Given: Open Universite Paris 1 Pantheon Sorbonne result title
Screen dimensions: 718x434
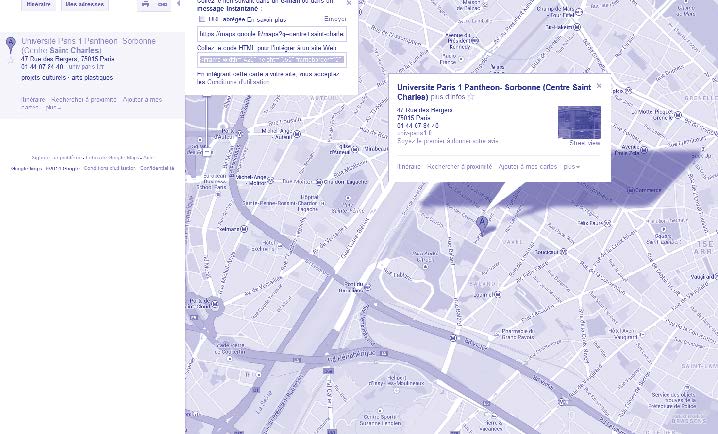Looking at the screenshot, I should (x=88, y=45).
